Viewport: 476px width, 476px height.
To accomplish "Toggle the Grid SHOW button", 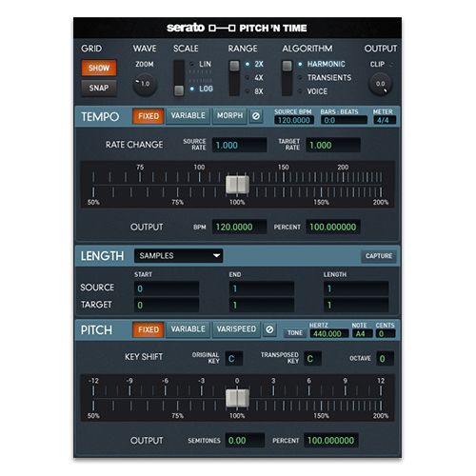I will (x=99, y=68).
